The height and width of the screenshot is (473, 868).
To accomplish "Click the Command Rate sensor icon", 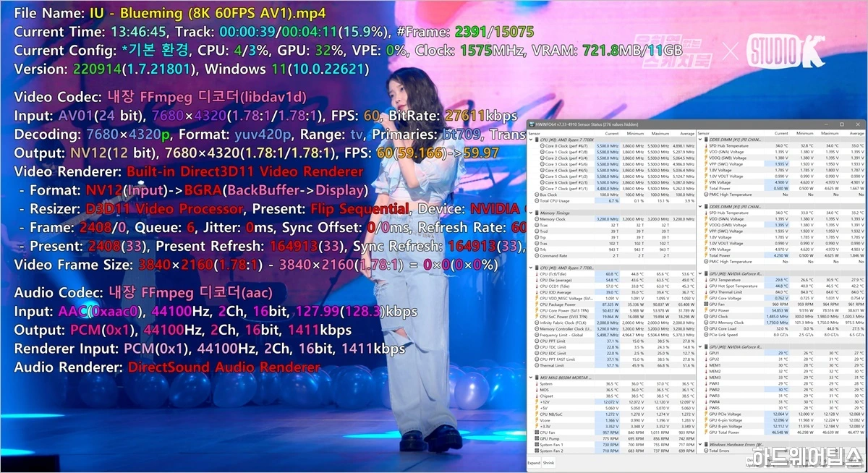I will click(536, 255).
